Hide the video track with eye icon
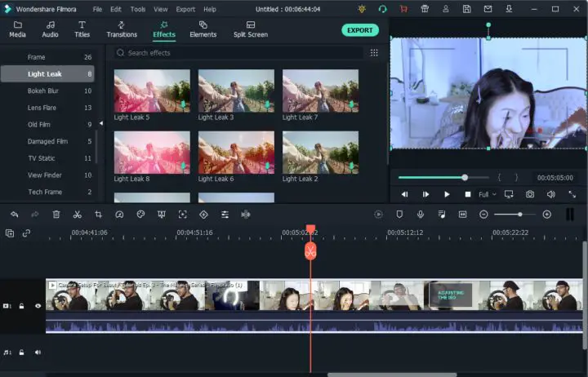The width and height of the screenshot is (588, 377). click(38, 306)
